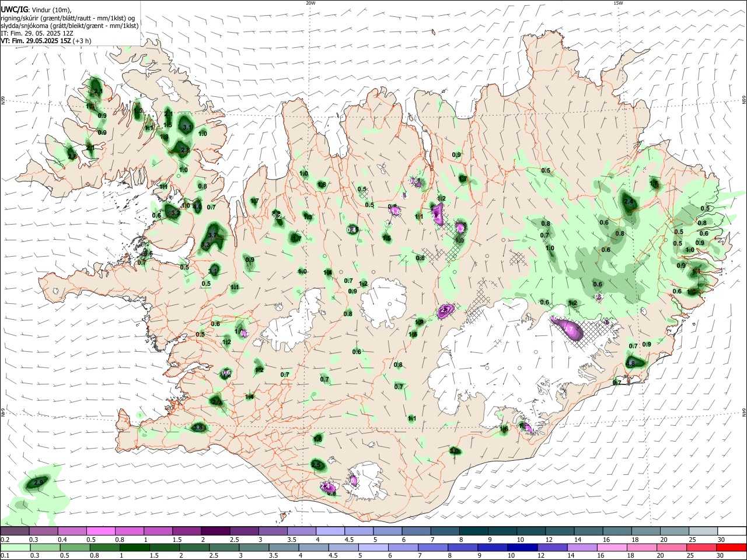747x560 pixels.
Task: Select the white 30 swatch in the snow legend row
Action: coord(732,531)
